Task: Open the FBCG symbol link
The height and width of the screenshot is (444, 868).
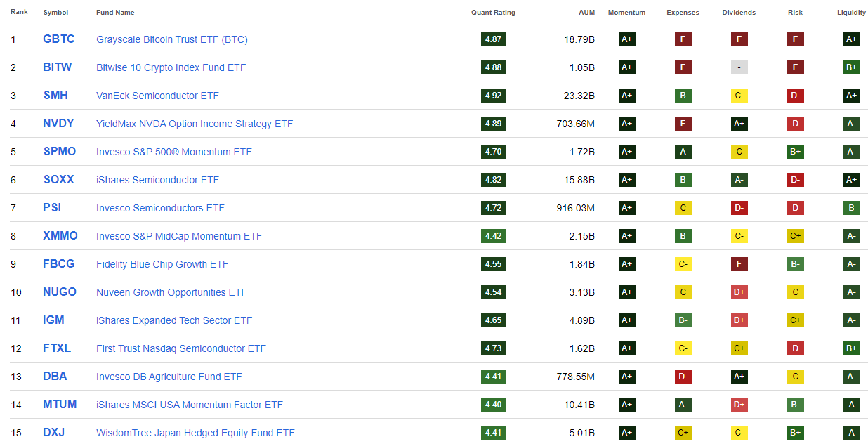Action: point(59,264)
